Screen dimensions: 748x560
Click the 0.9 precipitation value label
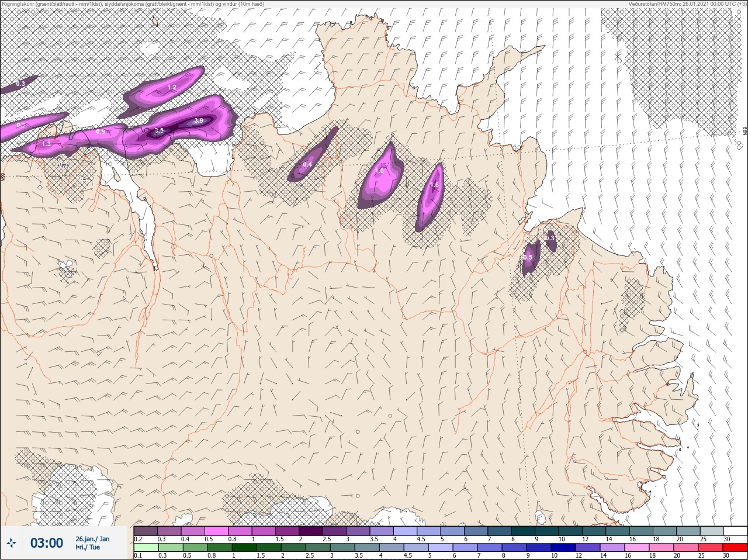click(101, 132)
